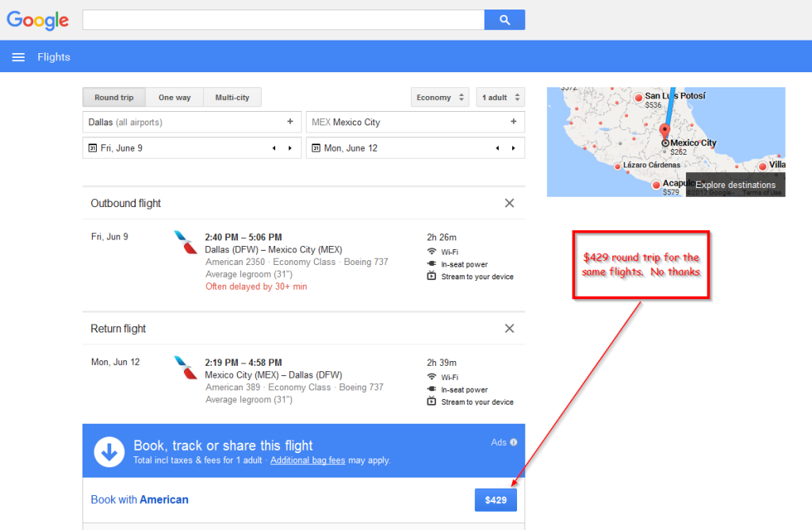Click the American 2350 flight details text

pyautogui.click(x=297, y=262)
